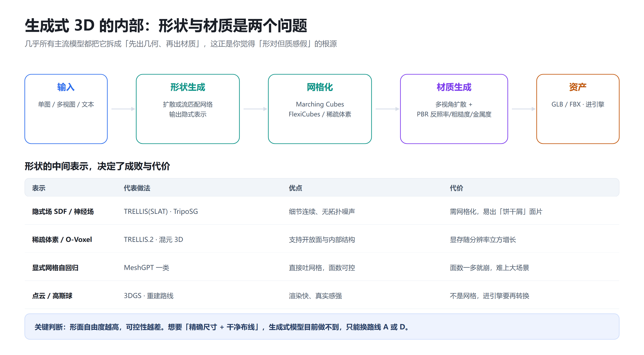
Task: Select cell 面数一多就崩，难上大场景
Action: click(489, 268)
